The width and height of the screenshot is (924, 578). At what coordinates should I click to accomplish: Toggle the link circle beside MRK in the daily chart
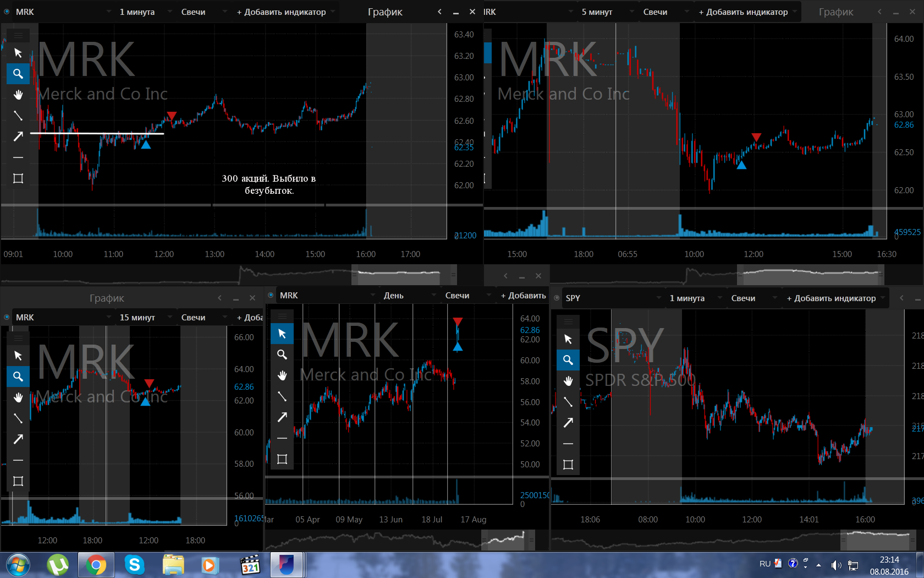coord(271,295)
